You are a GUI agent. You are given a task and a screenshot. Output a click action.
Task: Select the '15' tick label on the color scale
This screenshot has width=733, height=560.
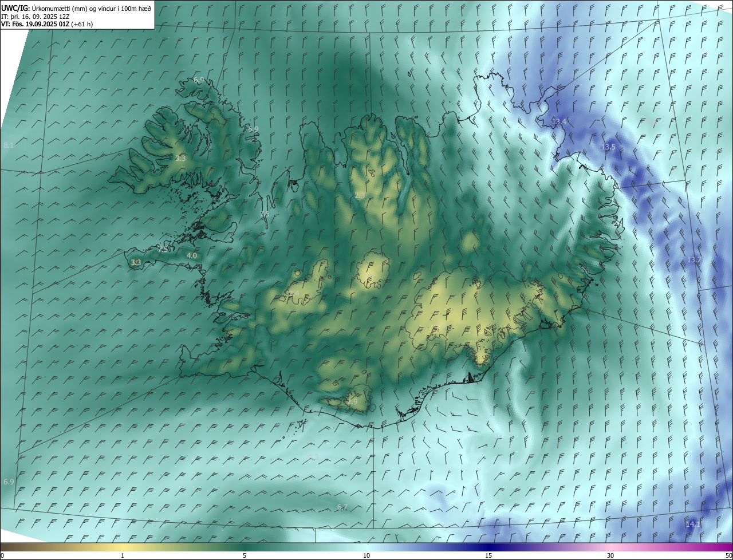click(488, 555)
